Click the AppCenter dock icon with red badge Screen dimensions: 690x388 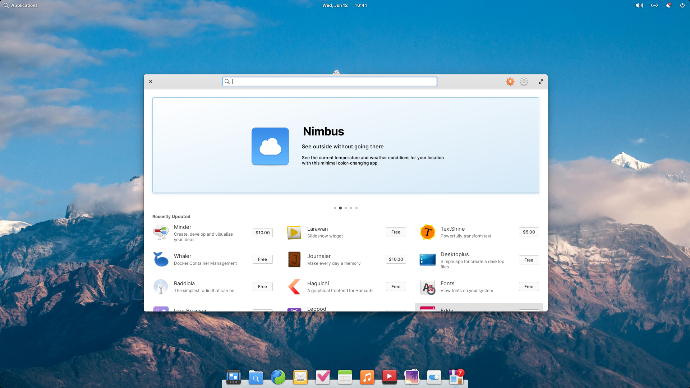pyautogui.click(x=456, y=377)
